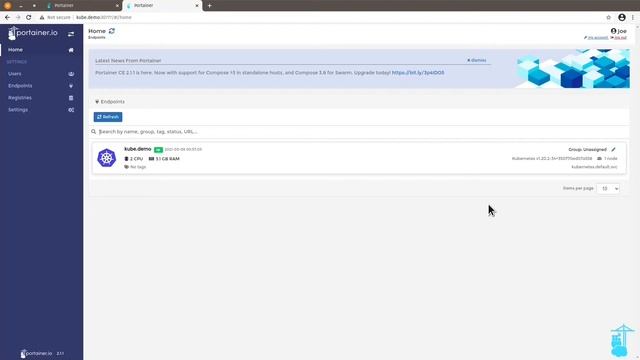The image size is (640, 360).
Task: Click the Portainer crane icon bottom right
Action: [x=621, y=340]
